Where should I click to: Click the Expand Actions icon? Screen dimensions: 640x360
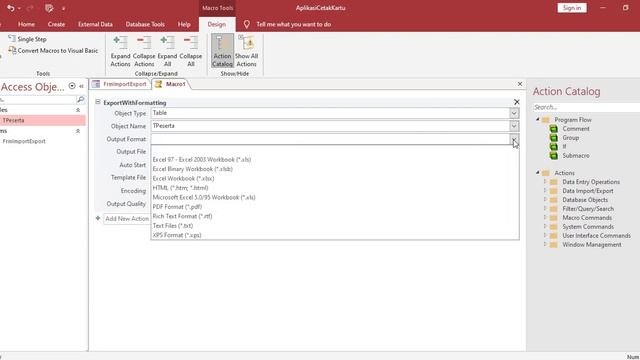pos(120,51)
